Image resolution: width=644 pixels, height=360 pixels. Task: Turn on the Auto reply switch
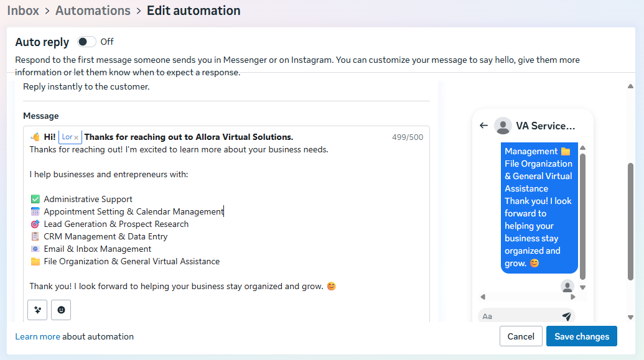(x=86, y=42)
